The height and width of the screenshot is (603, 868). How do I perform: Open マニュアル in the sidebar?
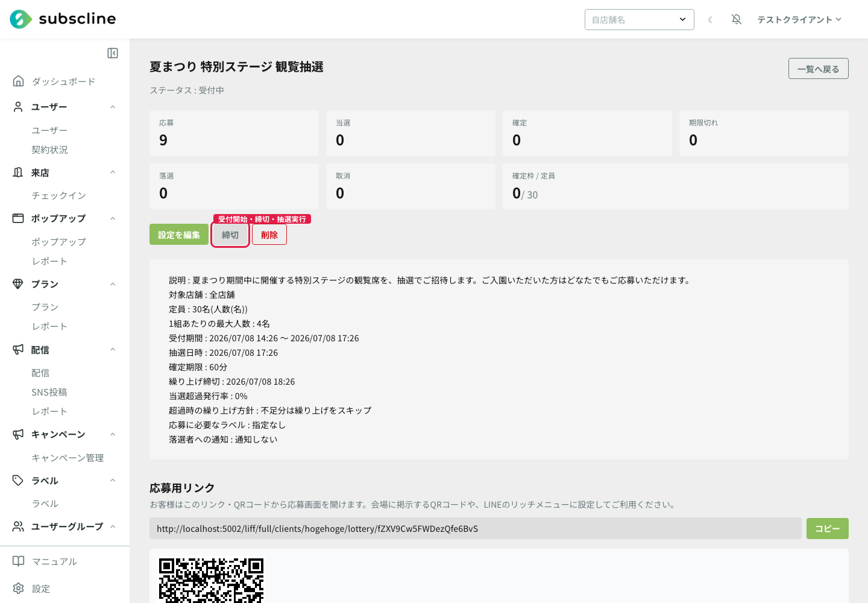point(54,561)
